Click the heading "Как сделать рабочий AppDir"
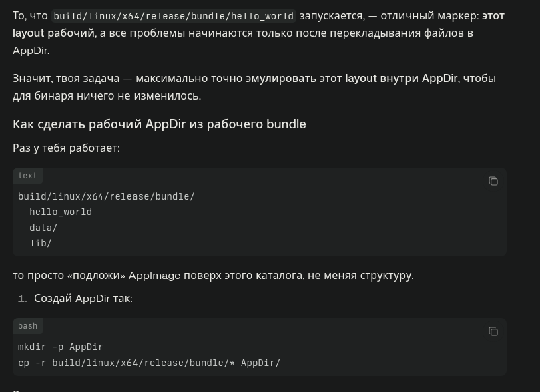 (160, 124)
